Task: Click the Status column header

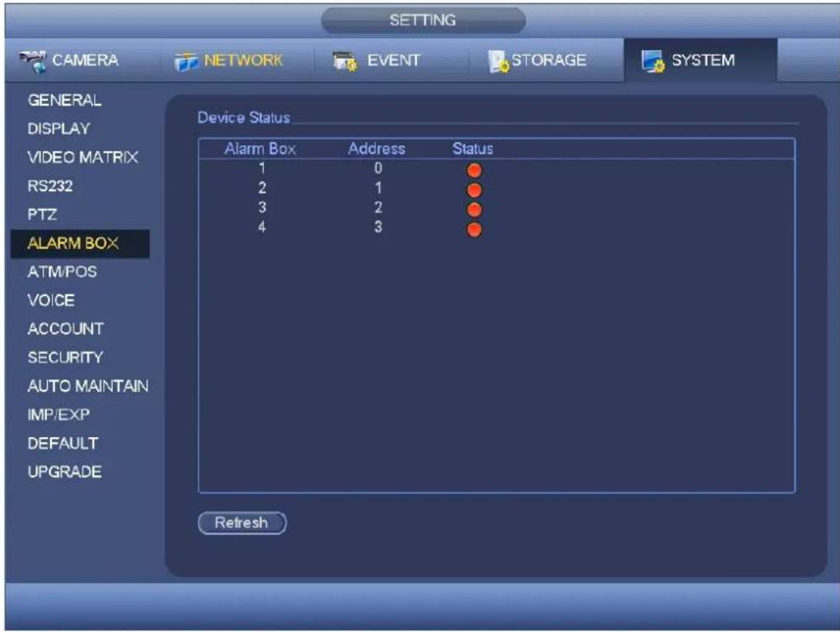Action: click(472, 148)
